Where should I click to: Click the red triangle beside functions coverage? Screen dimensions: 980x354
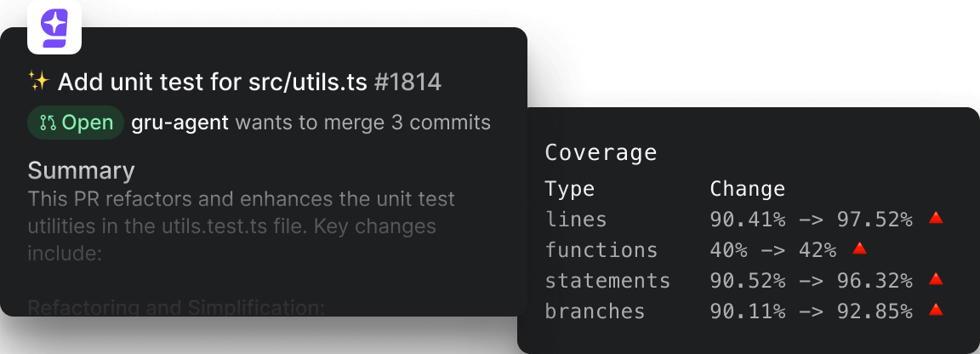click(x=859, y=249)
